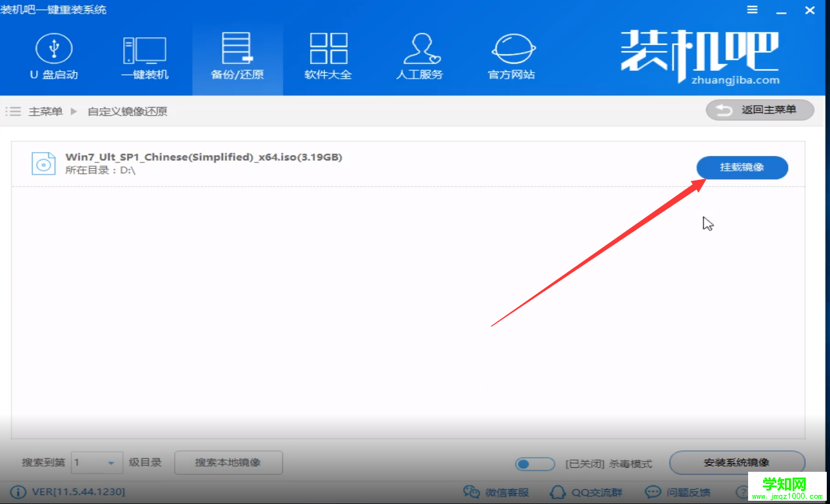Mount the image with 挂载镜像

click(742, 168)
